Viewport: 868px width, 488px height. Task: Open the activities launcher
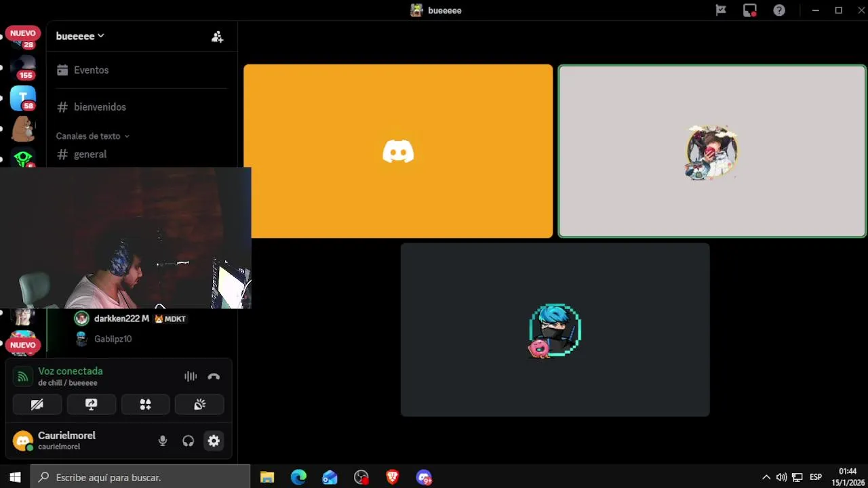[x=145, y=405]
